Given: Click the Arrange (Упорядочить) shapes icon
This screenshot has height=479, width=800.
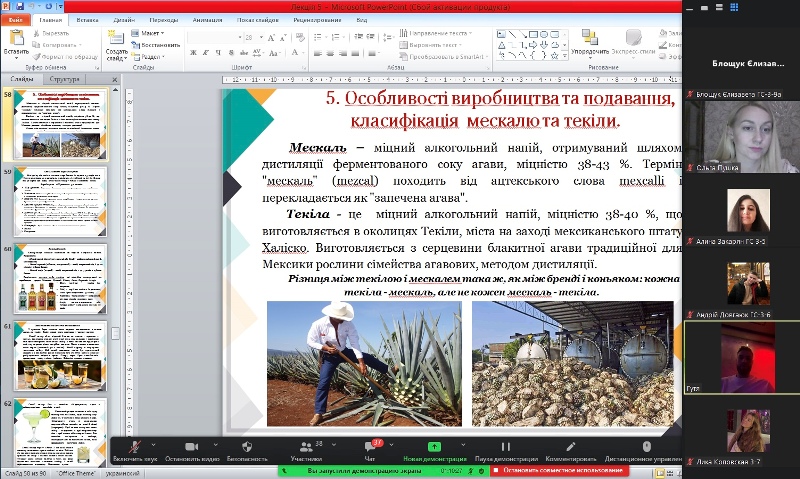Looking at the screenshot, I should point(590,40).
